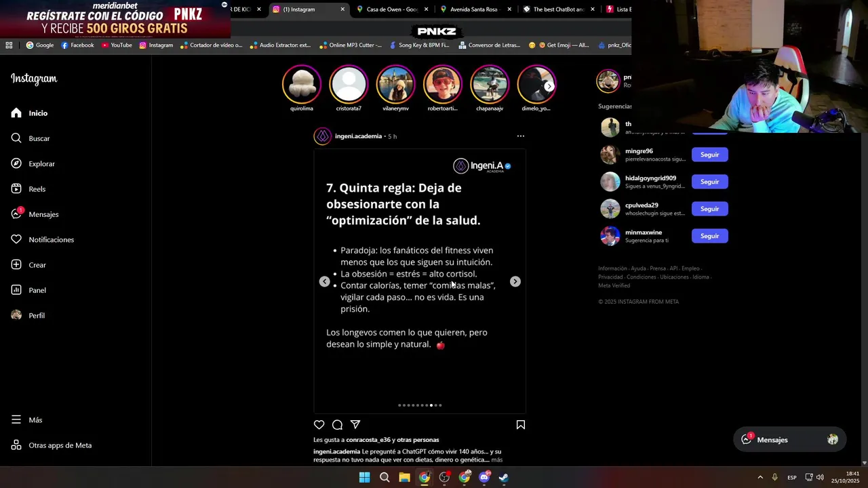Open browser apps grid icon
This screenshot has height=488, width=868.
pyautogui.click(x=9, y=45)
